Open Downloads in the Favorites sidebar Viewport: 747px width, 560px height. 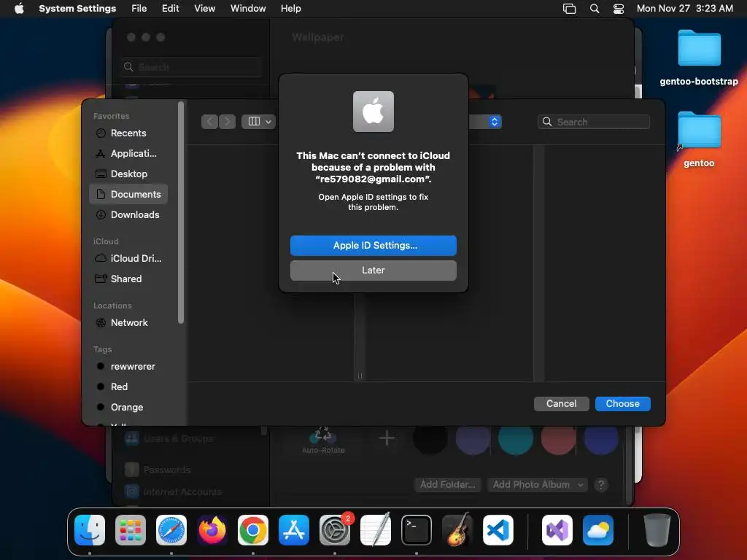point(128,215)
